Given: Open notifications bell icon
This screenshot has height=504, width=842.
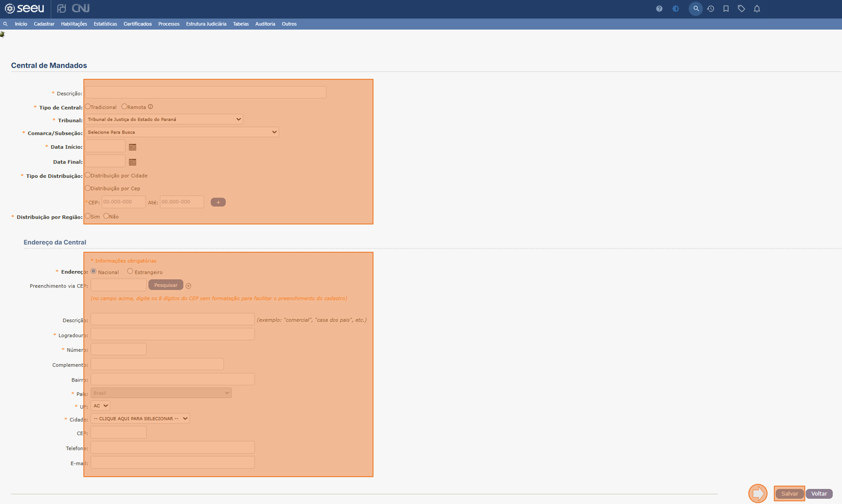Looking at the screenshot, I should pos(757,9).
